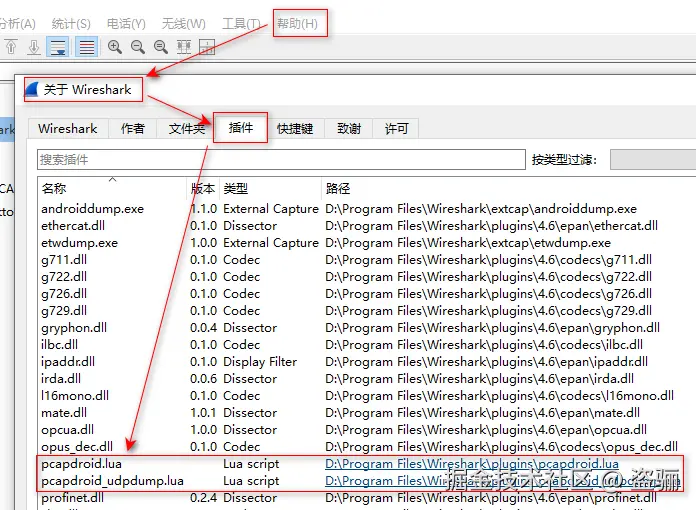Select the ilbc.dll plugin name

coord(59,344)
